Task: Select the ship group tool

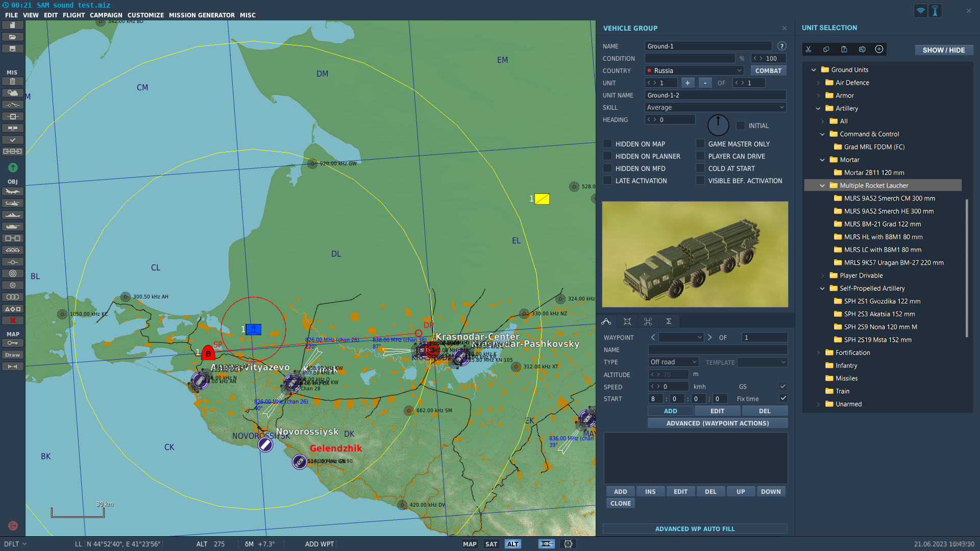Action: click(x=13, y=215)
